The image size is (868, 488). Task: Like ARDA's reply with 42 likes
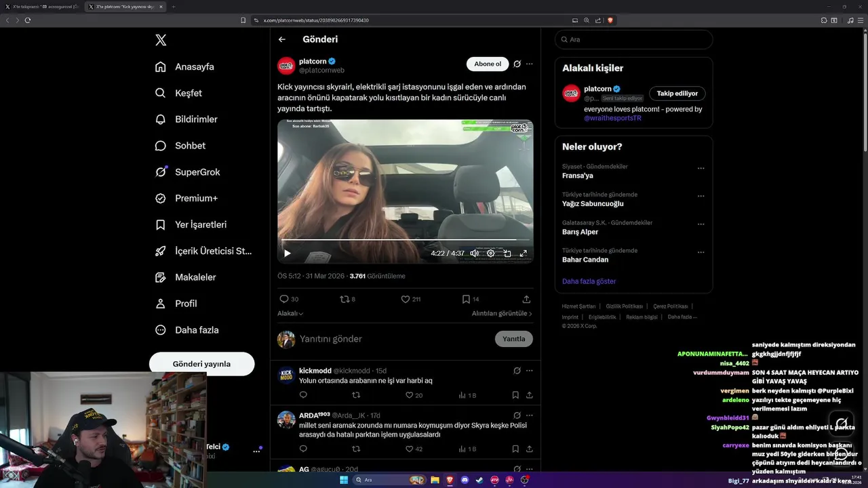(414, 449)
